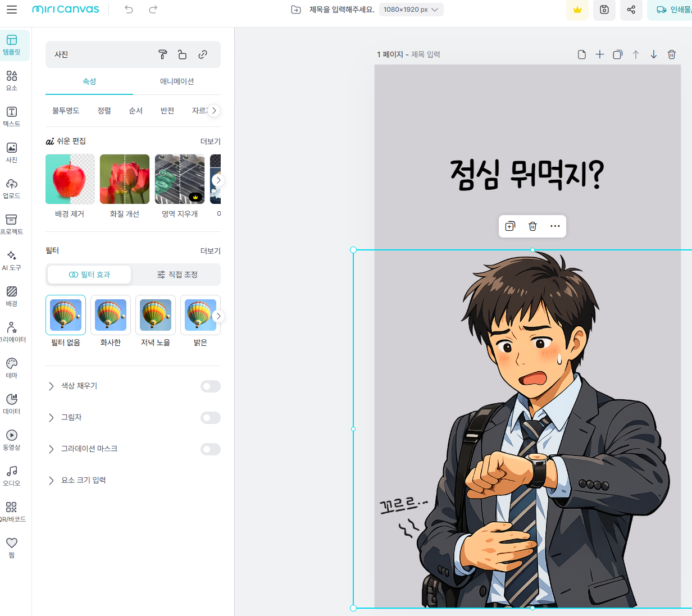
Task: Redo the last action
Action: coord(153,10)
